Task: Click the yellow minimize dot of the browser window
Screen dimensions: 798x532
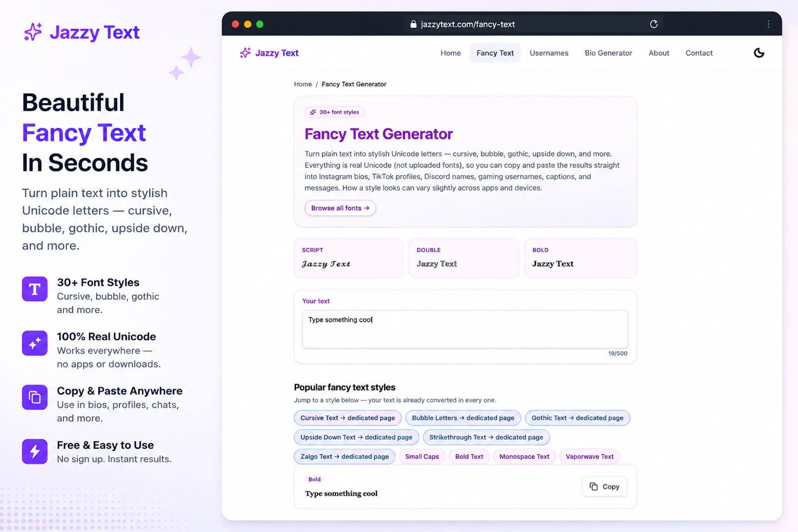Action: click(247, 24)
